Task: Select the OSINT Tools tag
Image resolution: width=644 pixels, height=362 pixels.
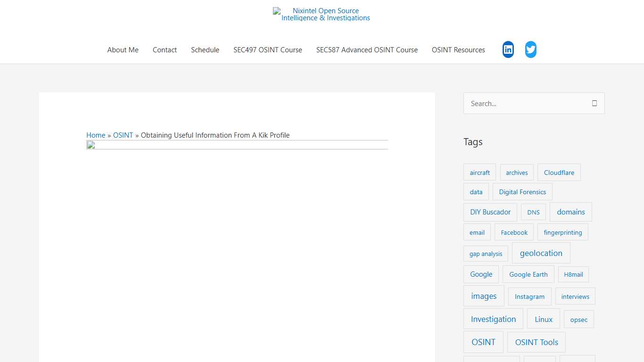Action: pyautogui.click(x=536, y=342)
